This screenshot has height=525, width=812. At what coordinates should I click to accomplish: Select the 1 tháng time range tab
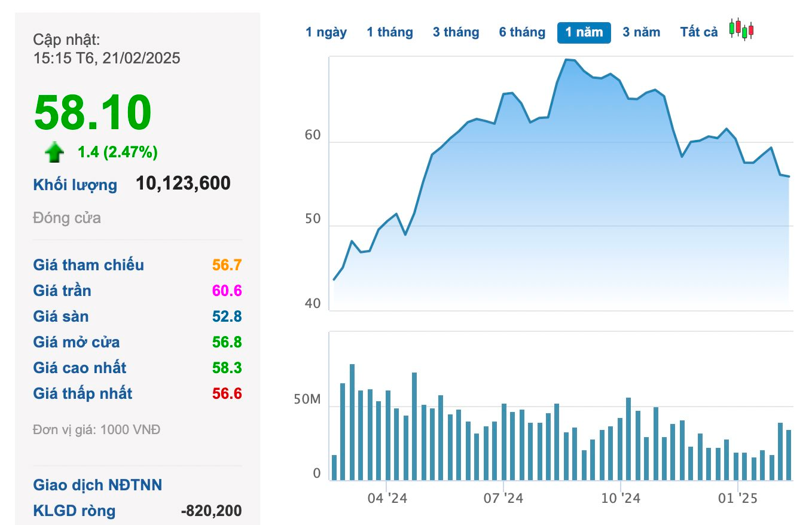pyautogui.click(x=390, y=32)
